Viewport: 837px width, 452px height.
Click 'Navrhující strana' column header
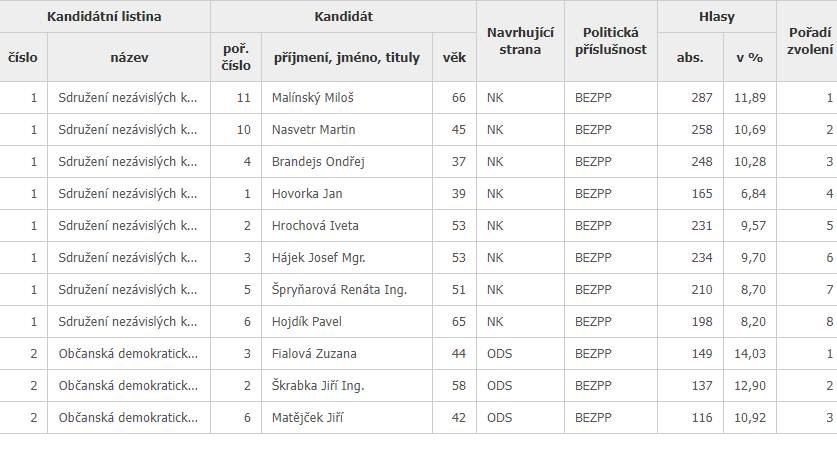pos(520,41)
